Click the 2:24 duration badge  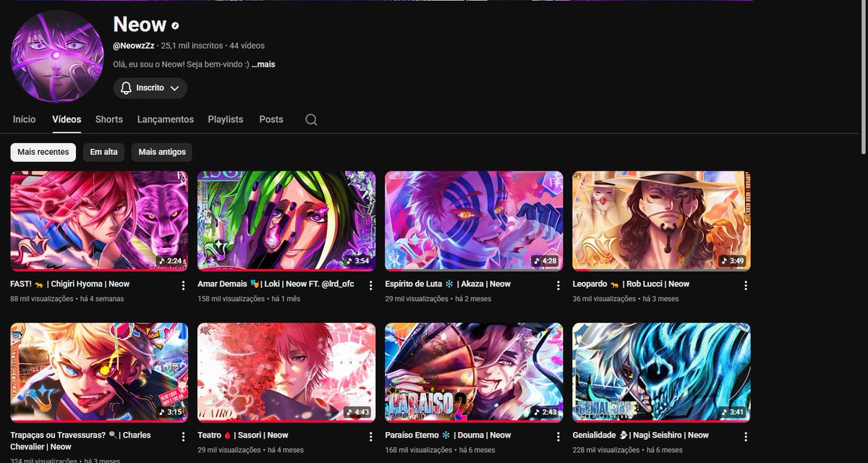point(169,261)
